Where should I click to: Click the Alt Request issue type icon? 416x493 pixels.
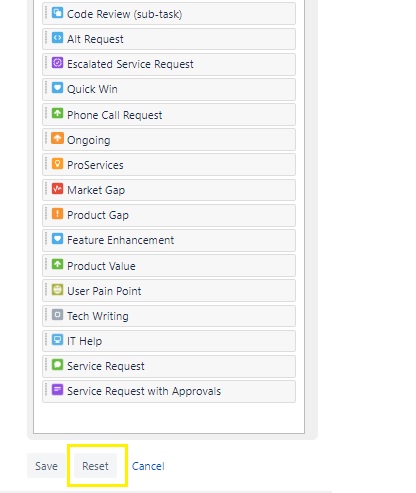57,38
